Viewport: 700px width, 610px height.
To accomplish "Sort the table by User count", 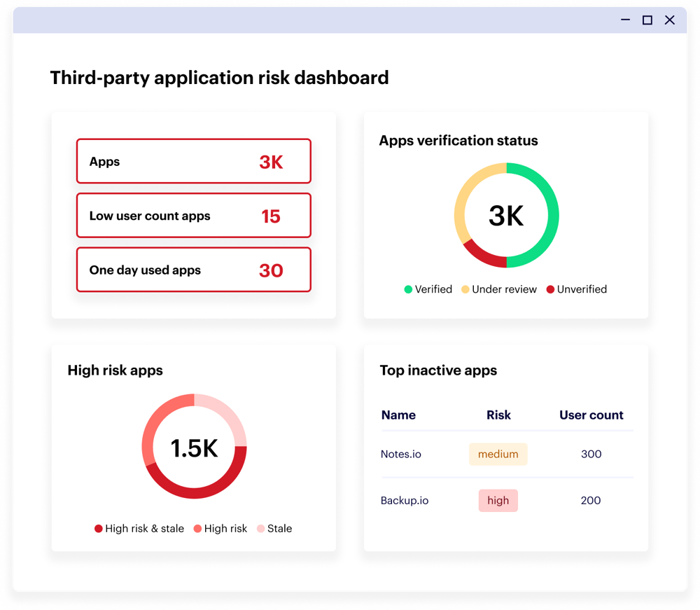I will [x=591, y=415].
